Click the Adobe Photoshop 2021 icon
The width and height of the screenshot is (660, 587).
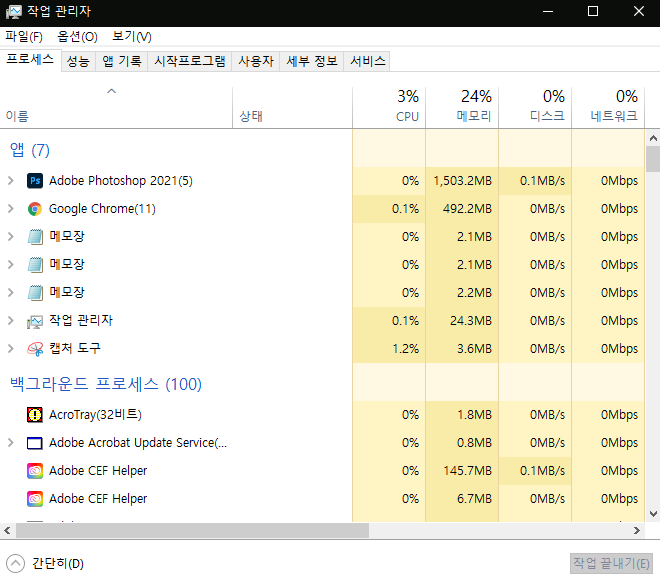click(x=35, y=181)
